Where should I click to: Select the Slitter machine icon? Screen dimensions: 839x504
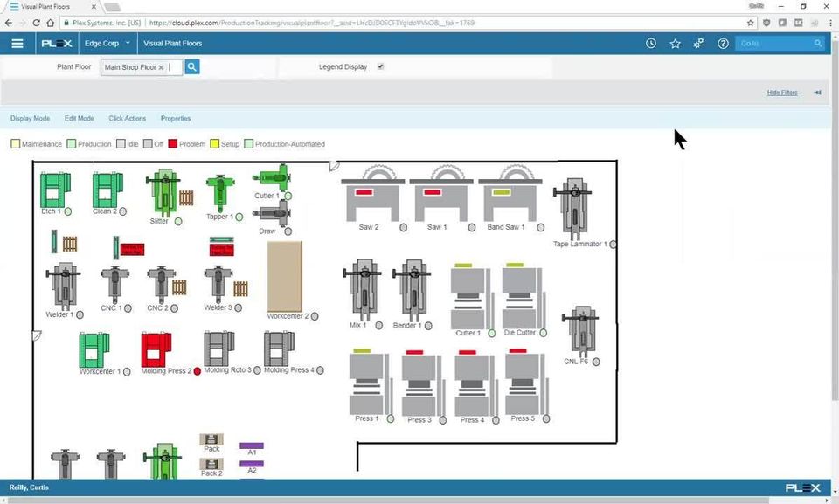[164, 193]
